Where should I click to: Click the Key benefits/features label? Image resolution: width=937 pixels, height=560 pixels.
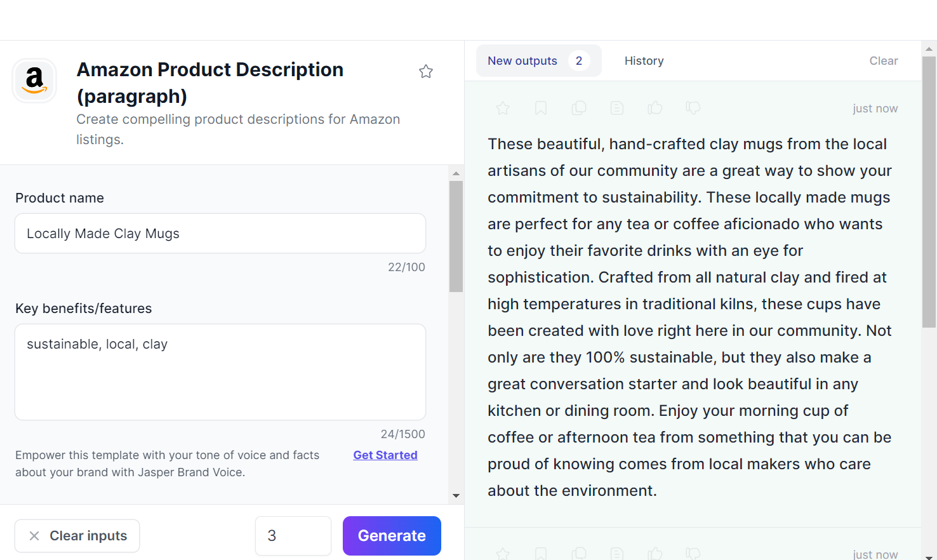tap(84, 309)
